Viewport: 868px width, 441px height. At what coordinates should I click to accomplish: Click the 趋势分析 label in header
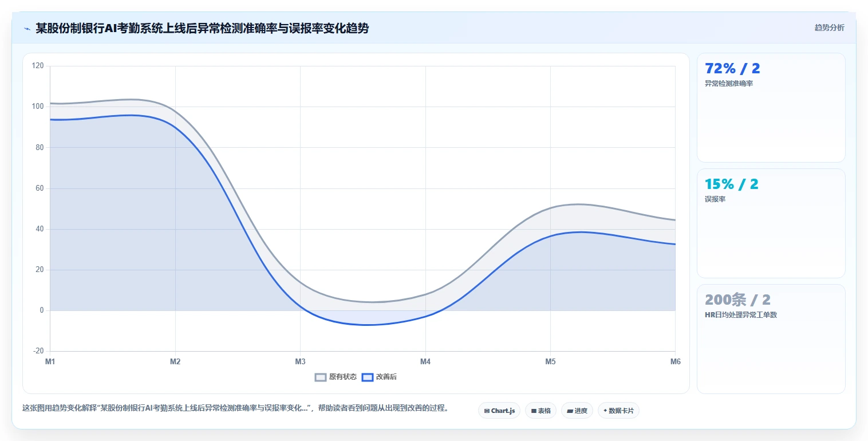pyautogui.click(x=829, y=27)
